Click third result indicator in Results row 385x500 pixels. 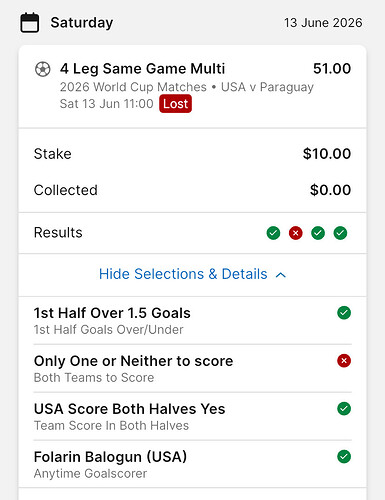point(318,233)
